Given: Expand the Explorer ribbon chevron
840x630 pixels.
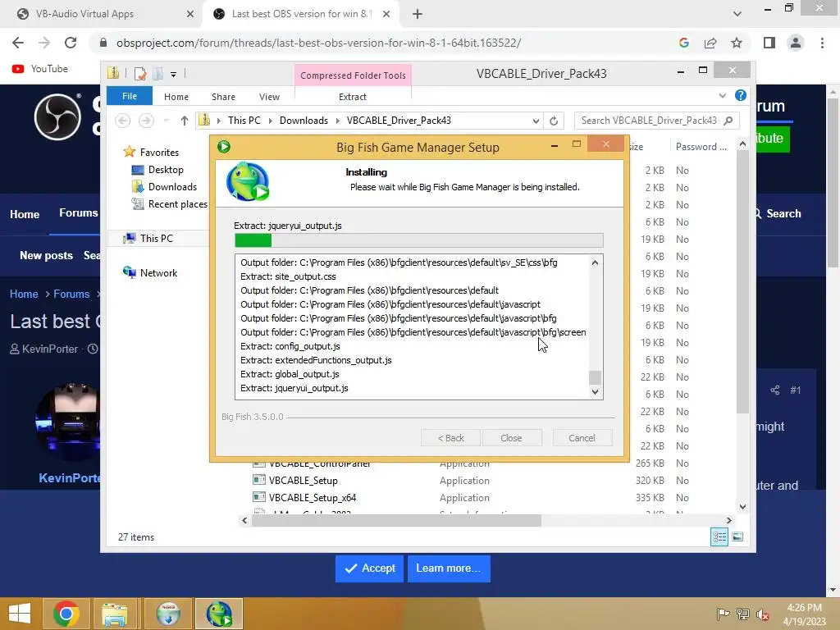Looking at the screenshot, I should click(x=722, y=95).
